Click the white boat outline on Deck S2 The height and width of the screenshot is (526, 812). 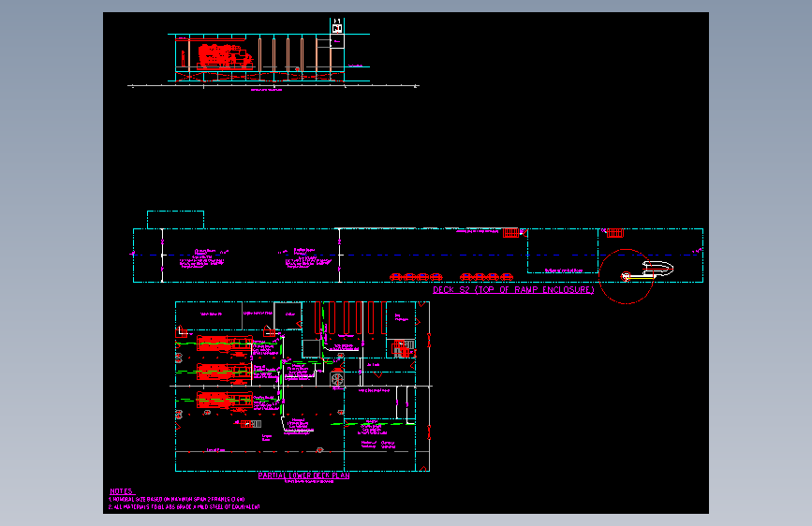click(657, 269)
